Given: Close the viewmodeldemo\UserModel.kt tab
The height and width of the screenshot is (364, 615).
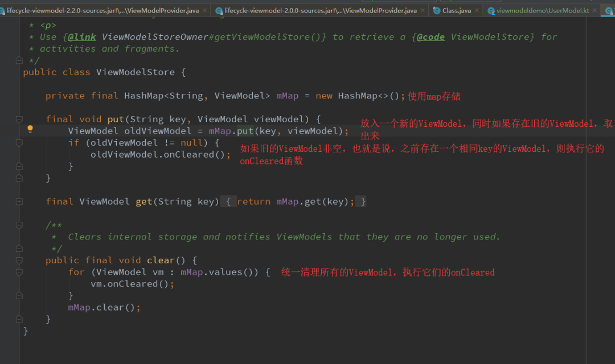Looking at the screenshot, I should click(594, 11).
